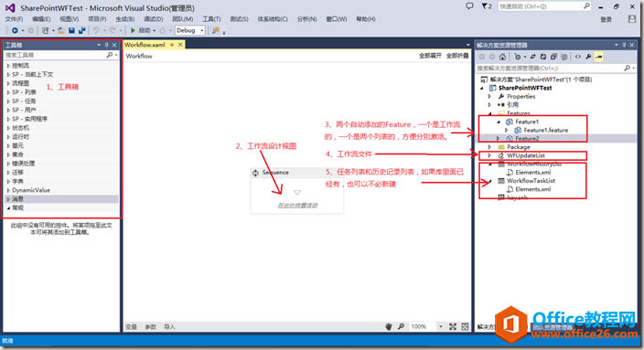The height and width of the screenshot is (350, 644).
Task: Click the Overview mini-map icon in designer
Action: point(465,326)
